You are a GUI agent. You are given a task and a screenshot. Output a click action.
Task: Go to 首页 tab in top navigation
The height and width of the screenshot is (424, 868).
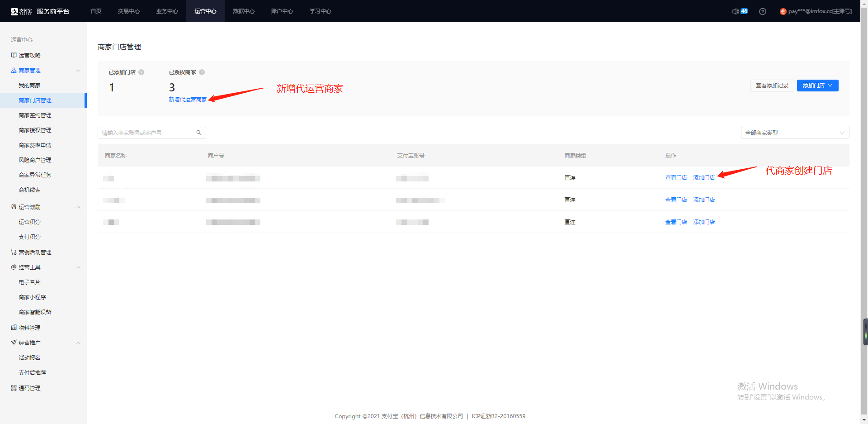click(x=96, y=11)
